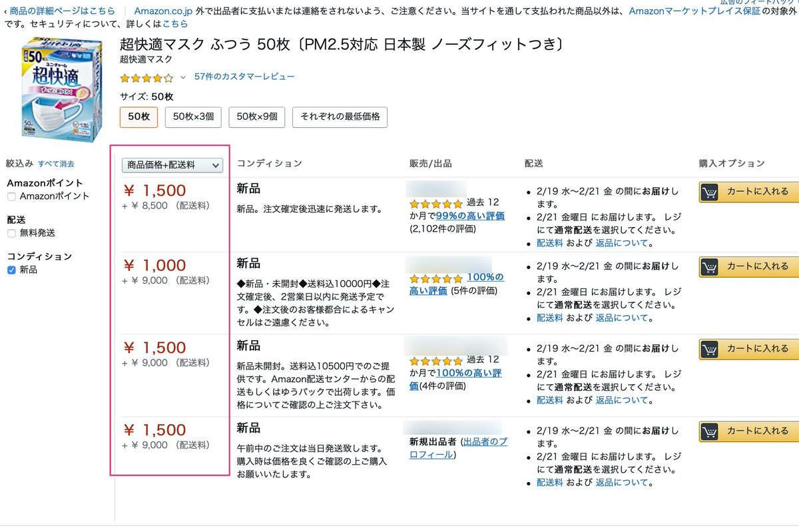Click the 新規出品者 label
Image resolution: width=799 pixels, height=532 pixels.
[x=433, y=441]
